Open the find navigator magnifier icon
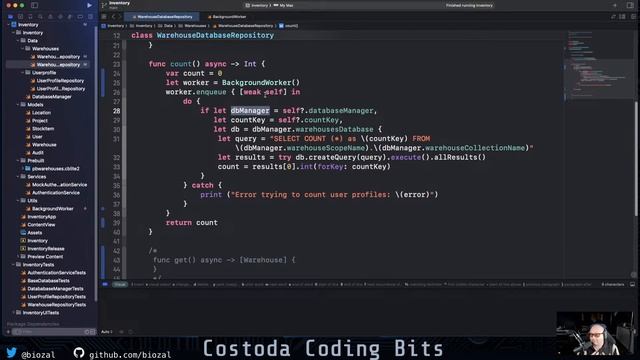Image resolution: width=640 pixels, height=360 pixels. [x=40, y=17]
